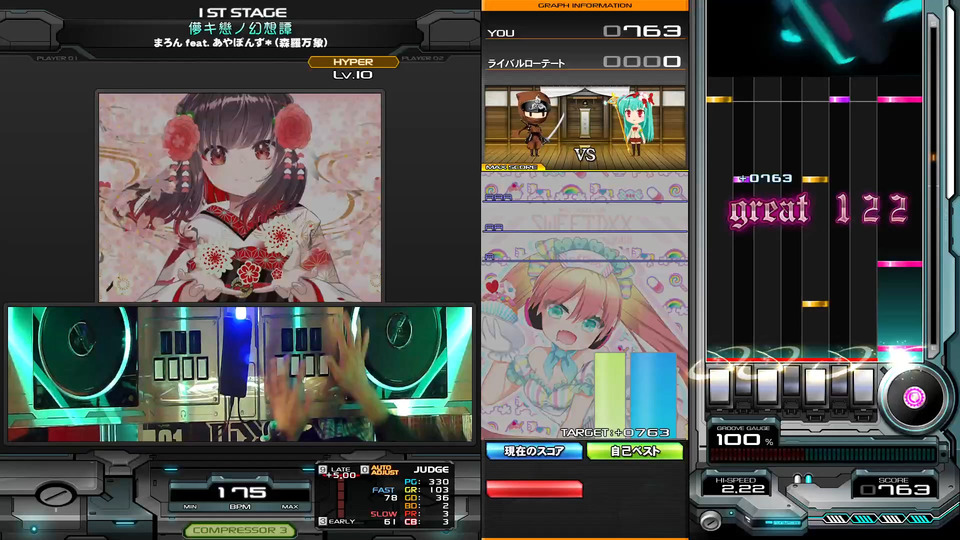Image resolution: width=960 pixels, height=540 pixels.
Task: Click the GROOVE GAUGE 100% readout
Action: click(743, 436)
